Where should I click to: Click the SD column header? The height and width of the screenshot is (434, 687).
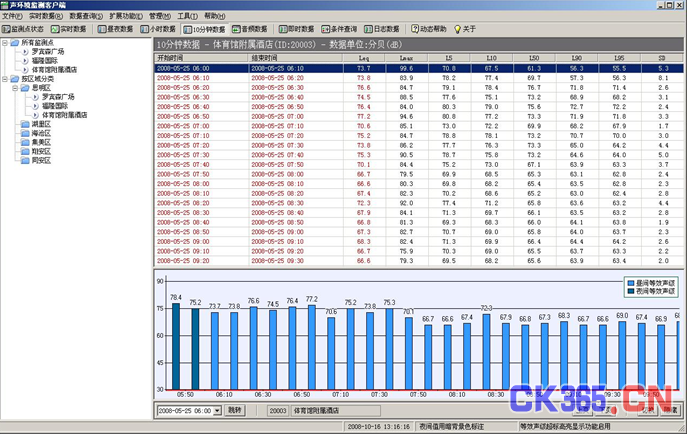click(x=662, y=58)
